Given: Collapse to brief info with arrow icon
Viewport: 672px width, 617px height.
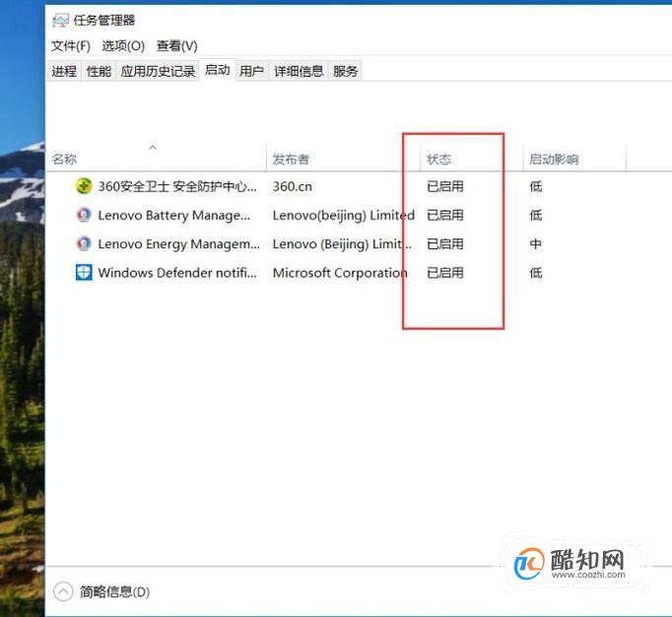Looking at the screenshot, I should pyautogui.click(x=63, y=591).
